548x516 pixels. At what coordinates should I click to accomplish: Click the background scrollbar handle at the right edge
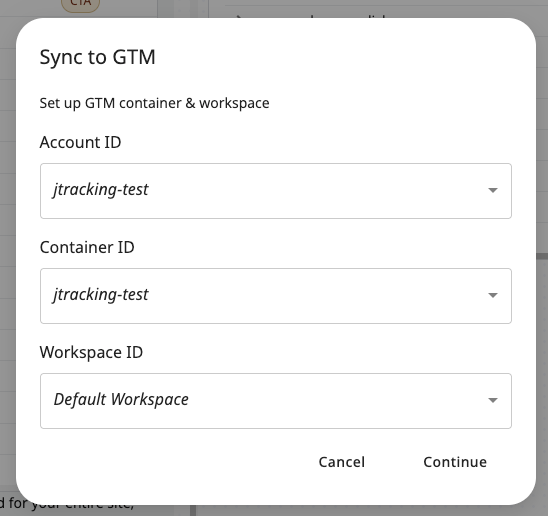click(542, 256)
